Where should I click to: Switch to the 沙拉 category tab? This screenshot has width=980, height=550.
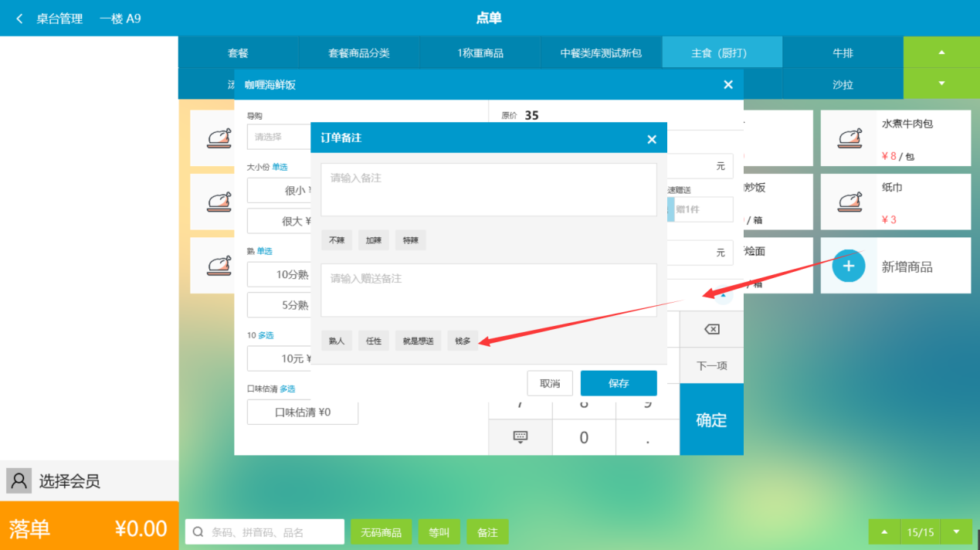(843, 84)
